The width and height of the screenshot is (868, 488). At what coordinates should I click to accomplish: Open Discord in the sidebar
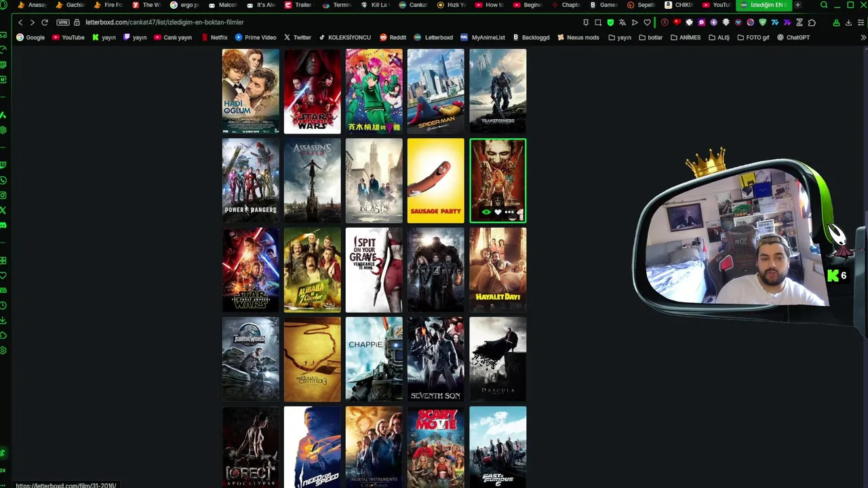pos(3,225)
